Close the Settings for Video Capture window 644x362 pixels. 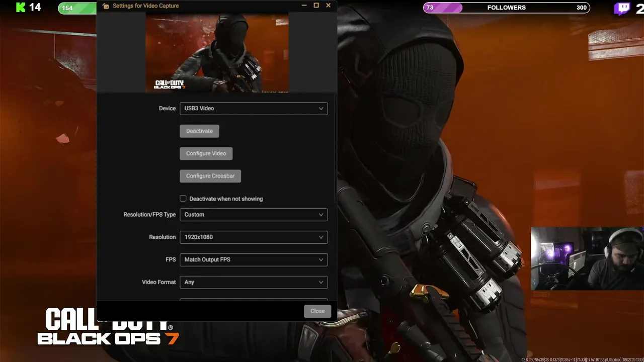(x=328, y=6)
